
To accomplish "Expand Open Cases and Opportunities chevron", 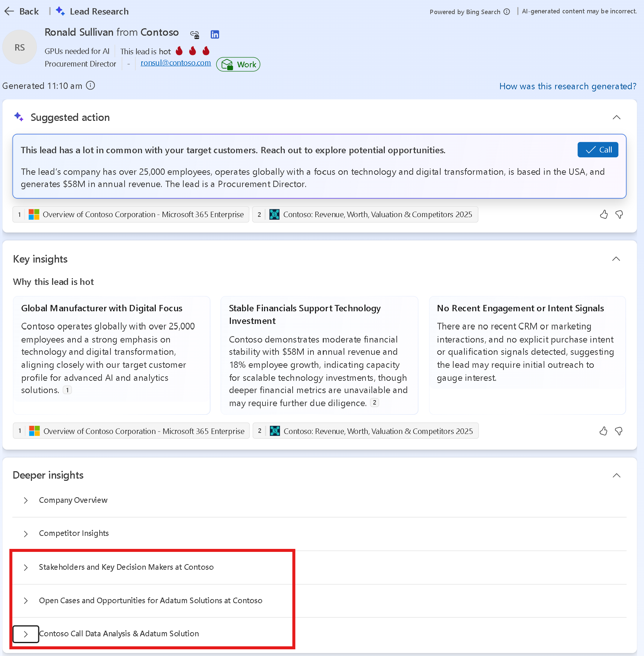I will coord(26,601).
